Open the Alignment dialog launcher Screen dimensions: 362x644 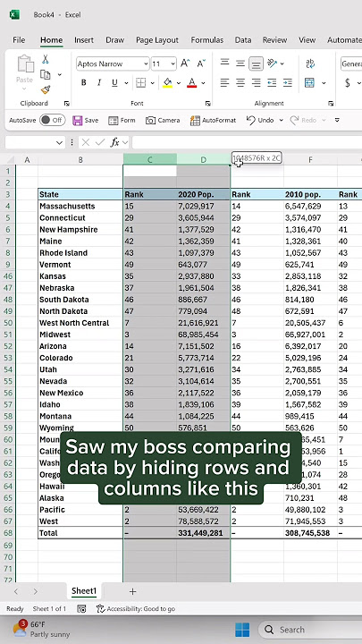point(331,104)
